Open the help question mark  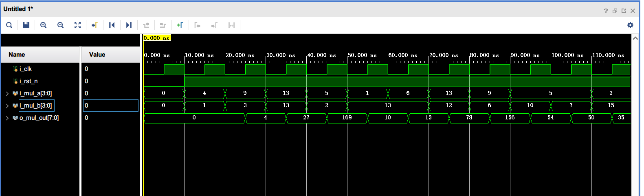606,11
